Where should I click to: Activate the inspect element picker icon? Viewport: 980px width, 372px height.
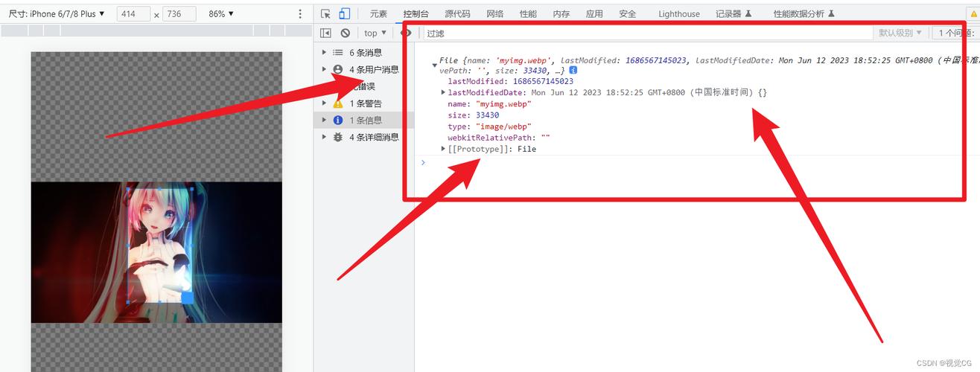(325, 13)
